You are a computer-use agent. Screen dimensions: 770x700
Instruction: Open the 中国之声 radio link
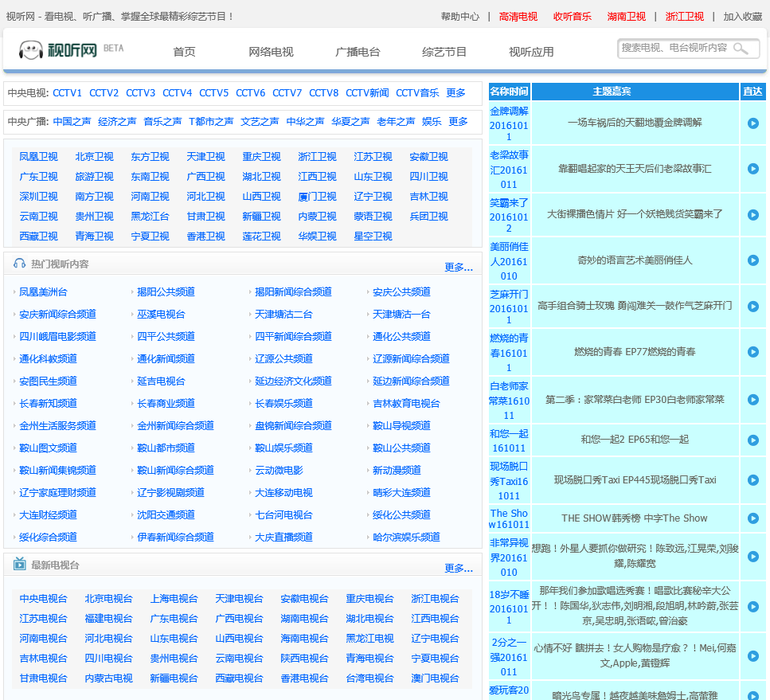[72, 121]
